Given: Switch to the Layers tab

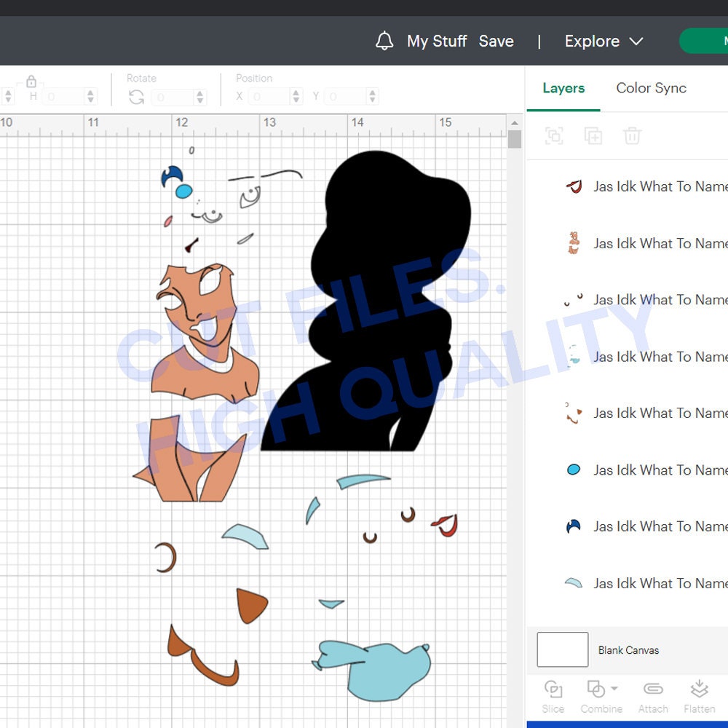Looking at the screenshot, I should pyautogui.click(x=563, y=88).
